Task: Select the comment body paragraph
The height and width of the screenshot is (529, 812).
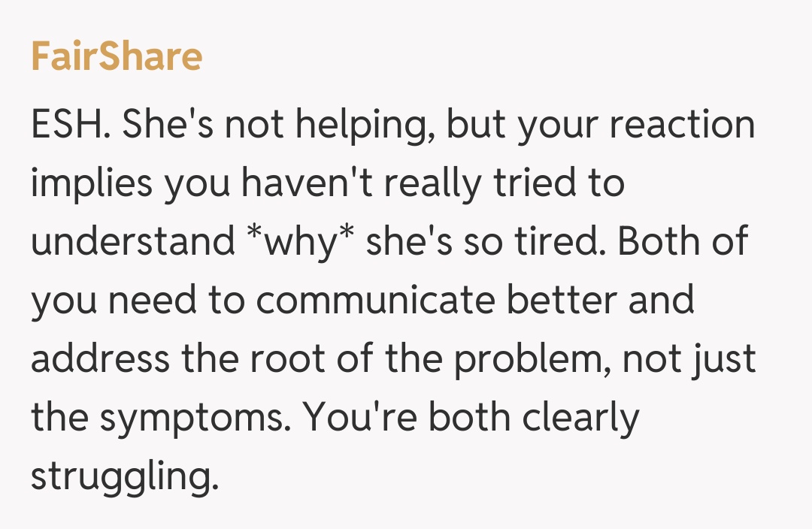Action: [x=391, y=301]
